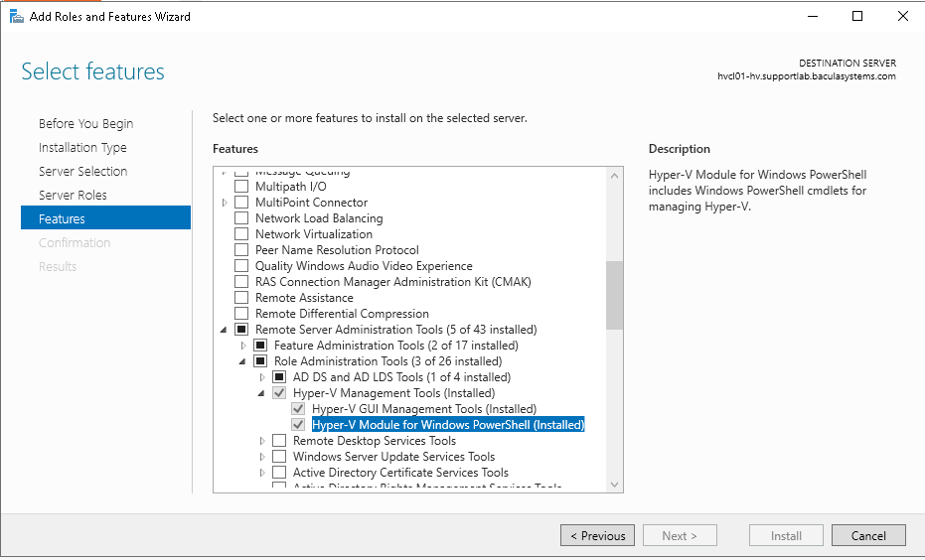The image size is (925, 560).
Task: Check Peer Name Resolution Protocol box
Action: pyautogui.click(x=241, y=250)
